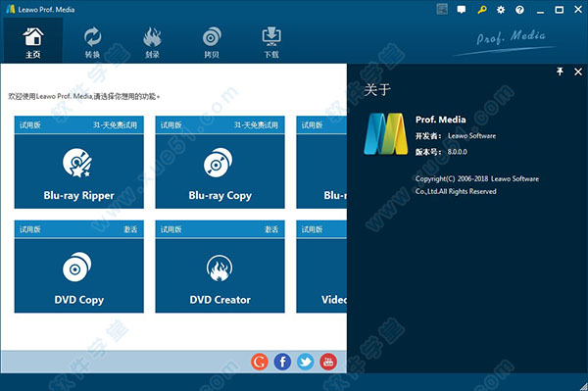Click 激活 on the DVD Copy tile
The height and width of the screenshot is (391, 588).
(x=130, y=229)
